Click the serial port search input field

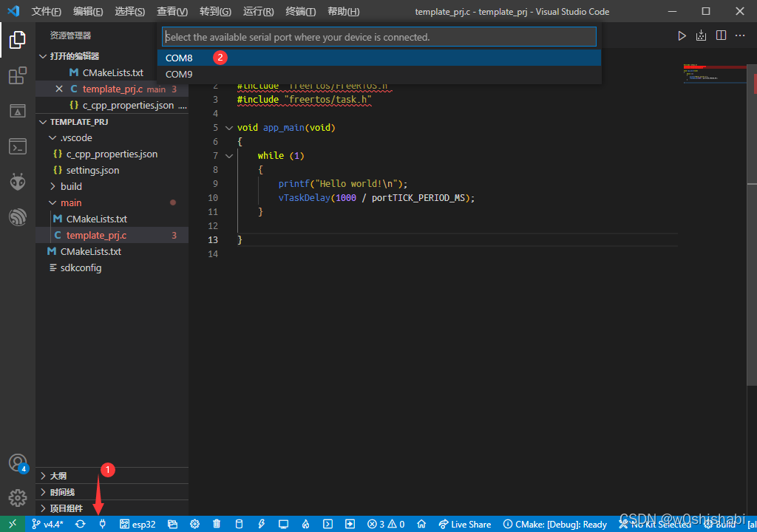pyautogui.click(x=379, y=37)
